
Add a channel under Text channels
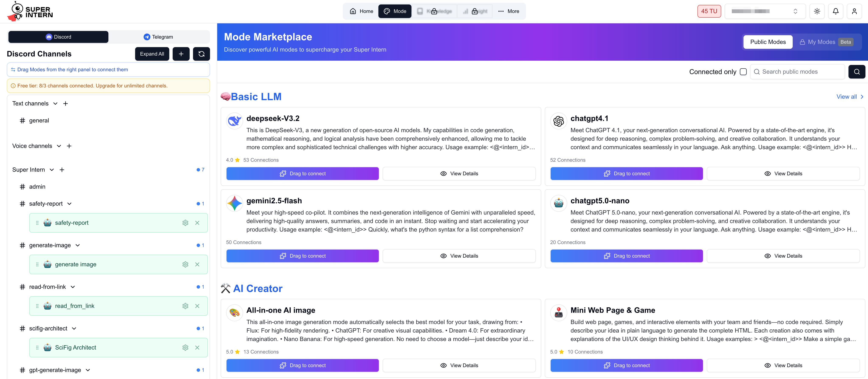[66, 104]
